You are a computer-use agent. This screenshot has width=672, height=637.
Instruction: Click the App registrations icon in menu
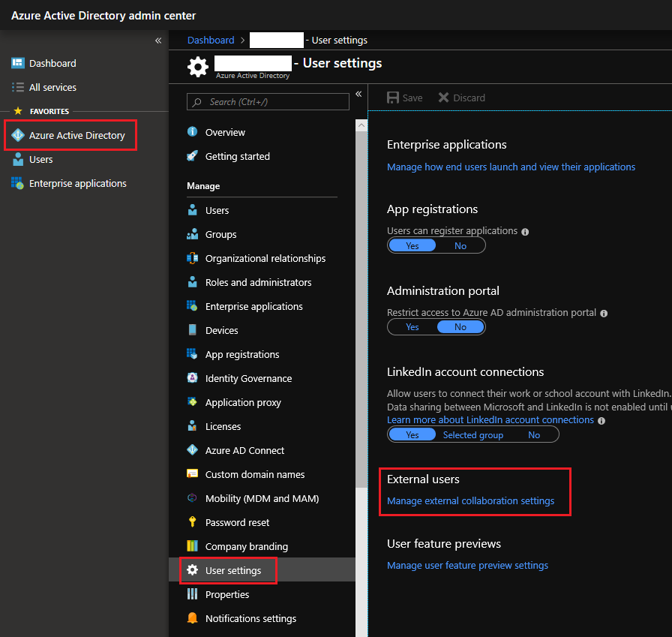tap(192, 353)
